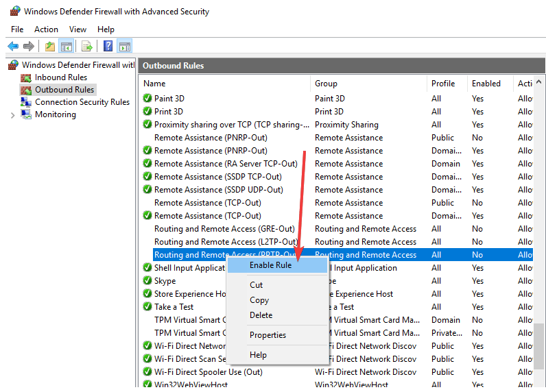Select Outbound Rules in the tree
Screen dimensions: 546x392
(64, 90)
